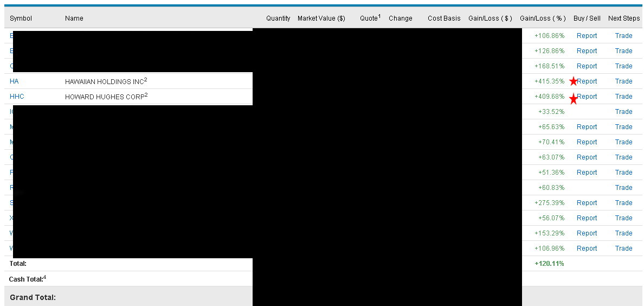The width and height of the screenshot is (644, 306).
Task: Click the red star in the Howard Hughes row
Action: [x=574, y=99]
